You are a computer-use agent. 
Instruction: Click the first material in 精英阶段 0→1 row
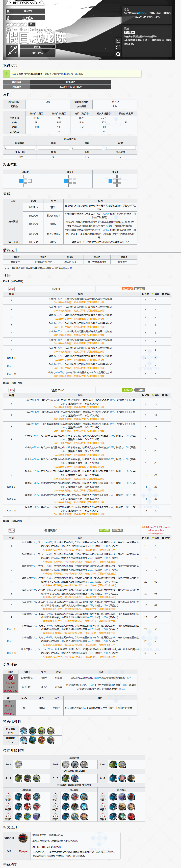[x=24, y=731]
